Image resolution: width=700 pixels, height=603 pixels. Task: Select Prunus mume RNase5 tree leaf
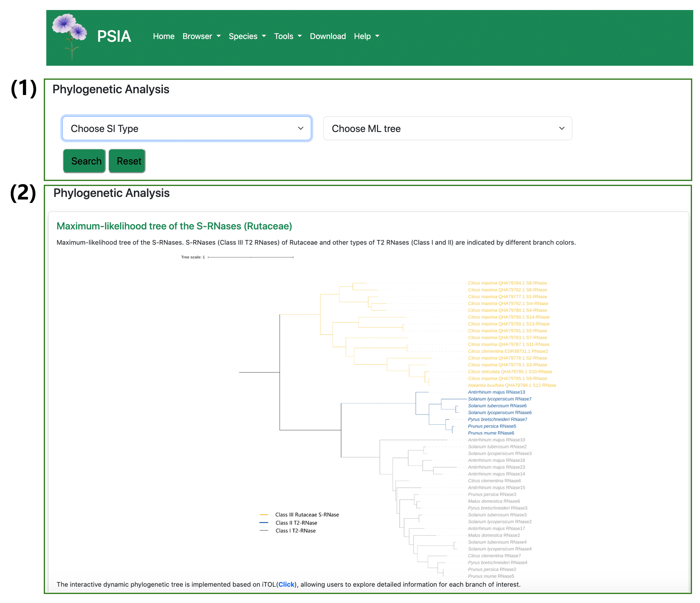[x=491, y=576]
